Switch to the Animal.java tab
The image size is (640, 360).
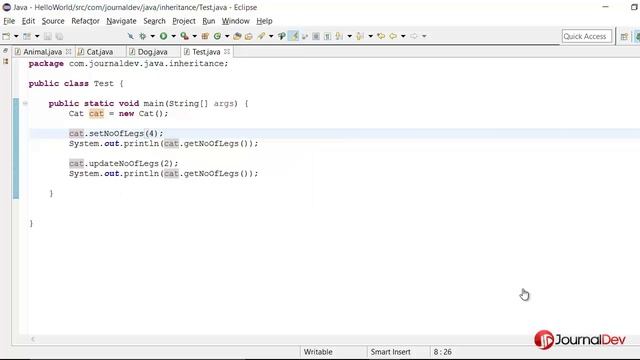pos(42,52)
